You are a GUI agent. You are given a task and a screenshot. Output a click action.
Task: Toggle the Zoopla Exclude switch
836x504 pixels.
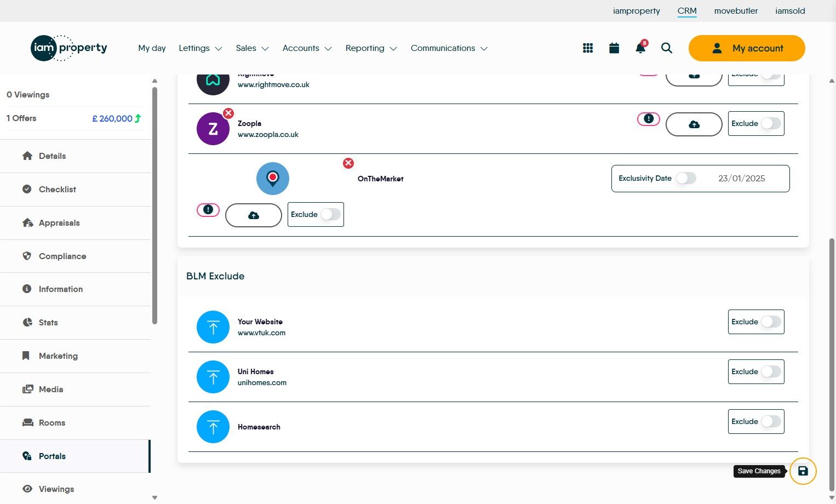771,123
